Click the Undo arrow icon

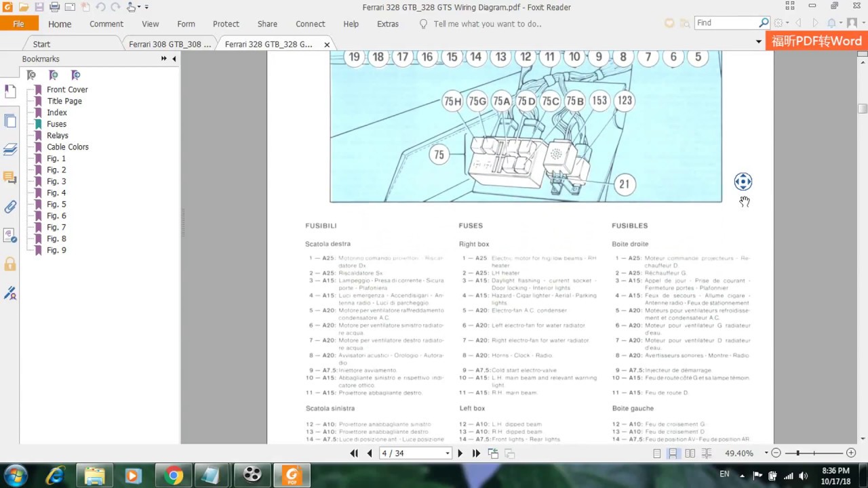(100, 7)
